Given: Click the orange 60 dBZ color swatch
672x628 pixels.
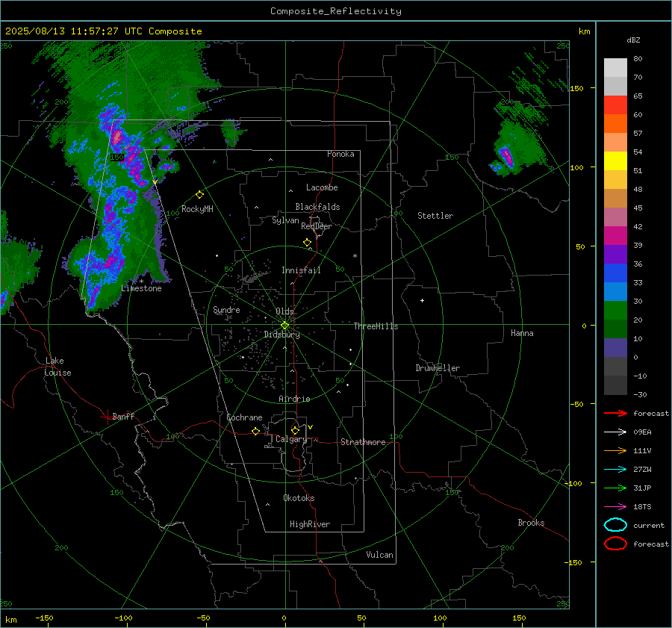Looking at the screenshot, I should tap(615, 124).
